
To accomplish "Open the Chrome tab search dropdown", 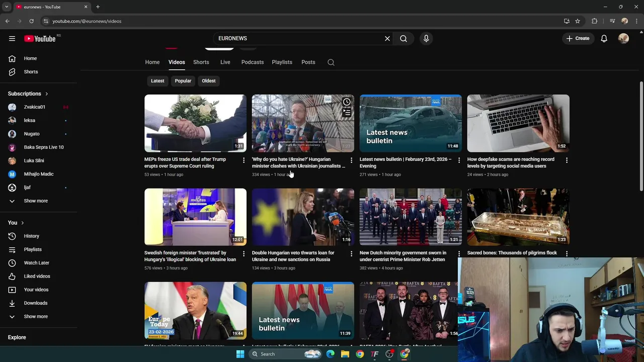I will pos(7,7).
